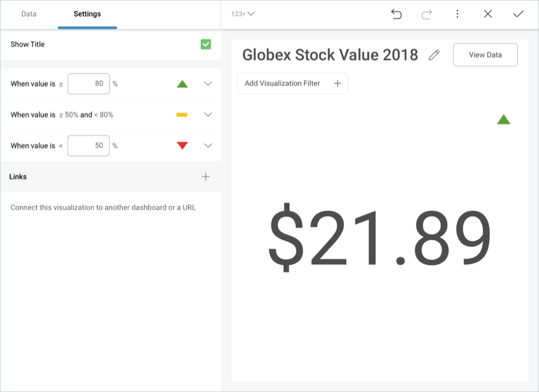This screenshot has width=539, height=392.
Task: Click the redo arrow icon
Action: click(x=427, y=14)
